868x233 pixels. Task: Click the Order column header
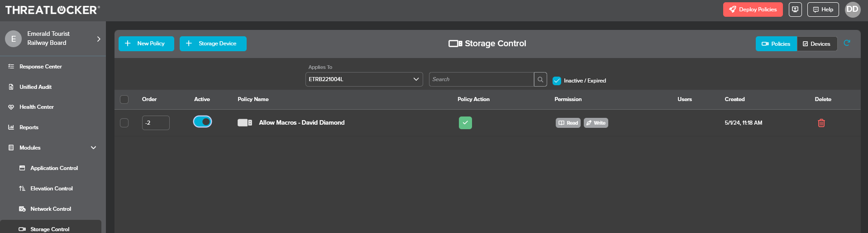pos(149,99)
